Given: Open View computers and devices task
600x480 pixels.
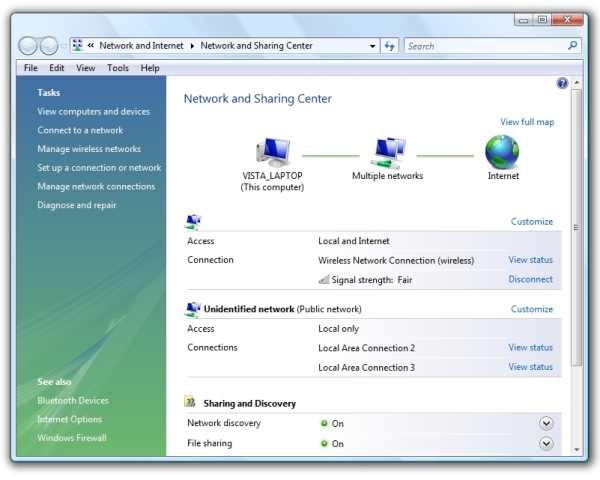Looking at the screenshot, I should pyautogui.click(x=94, y=112).
